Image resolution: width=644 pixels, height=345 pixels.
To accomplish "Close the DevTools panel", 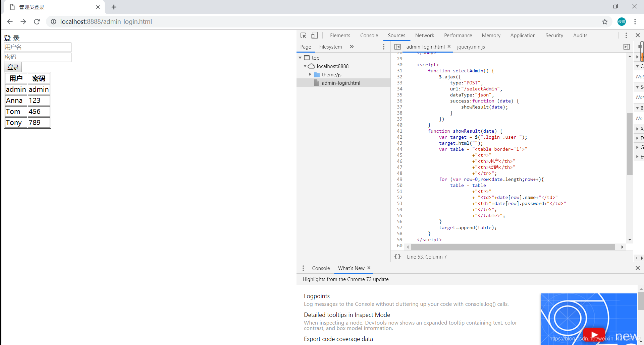I will click(x=638, y=36).
